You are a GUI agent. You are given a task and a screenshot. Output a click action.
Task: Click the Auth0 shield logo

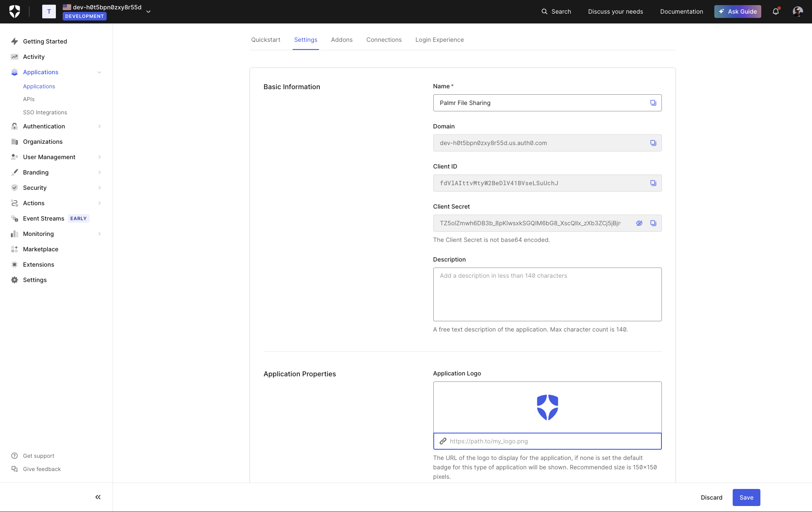(14, 12)
